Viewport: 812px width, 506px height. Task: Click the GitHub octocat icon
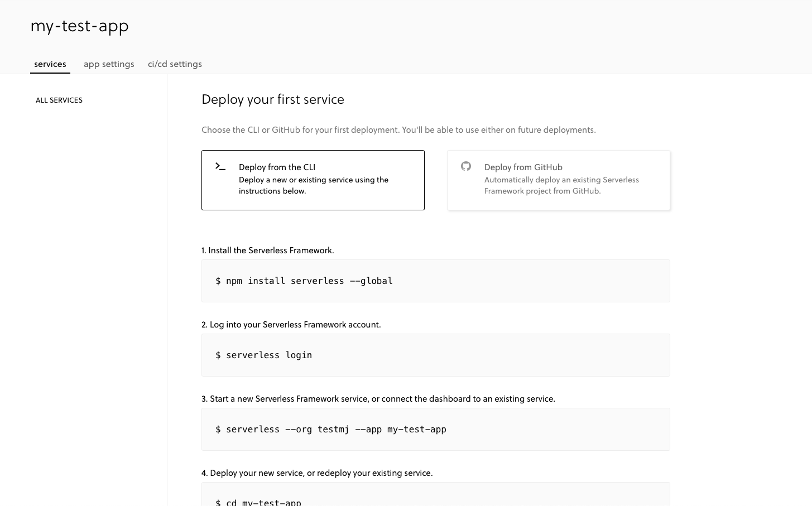[x=466, y=166]
